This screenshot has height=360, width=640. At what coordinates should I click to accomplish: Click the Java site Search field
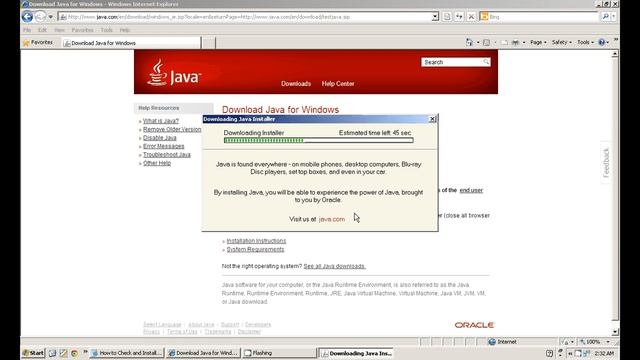tap(452, 62)
